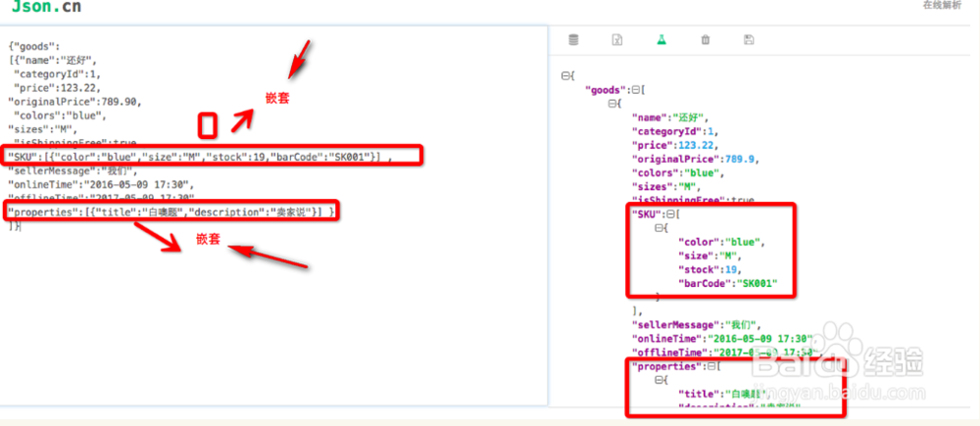Click "price":123.22 line in raw editor
This screenshot has height=426, width=980.
point(57,88)
